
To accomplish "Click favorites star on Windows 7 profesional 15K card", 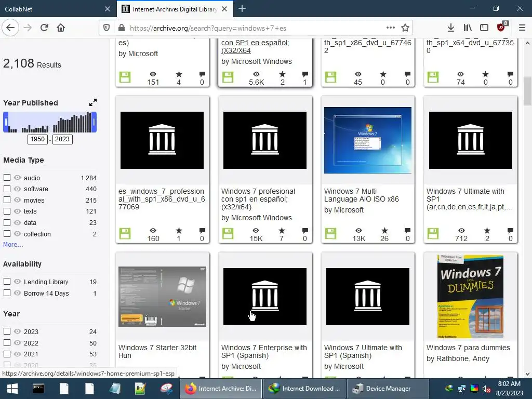I will point(282,231).
